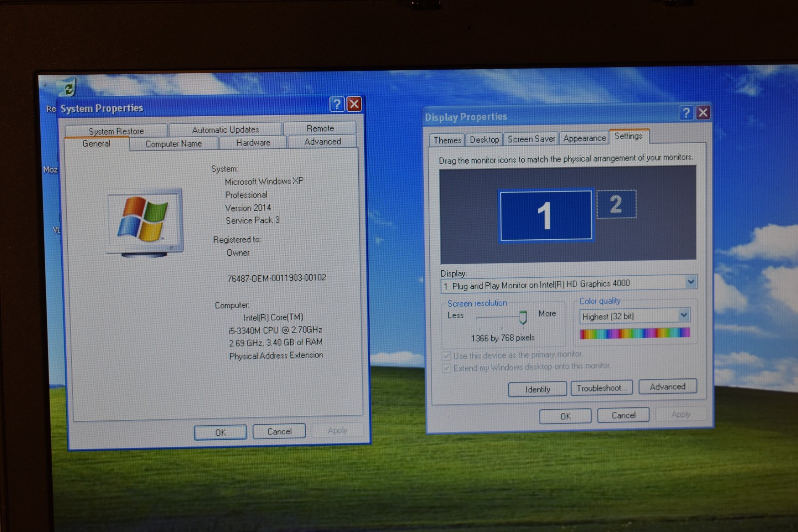
Task: Open the Appearance tab
Action: click(x=585, y=138)
